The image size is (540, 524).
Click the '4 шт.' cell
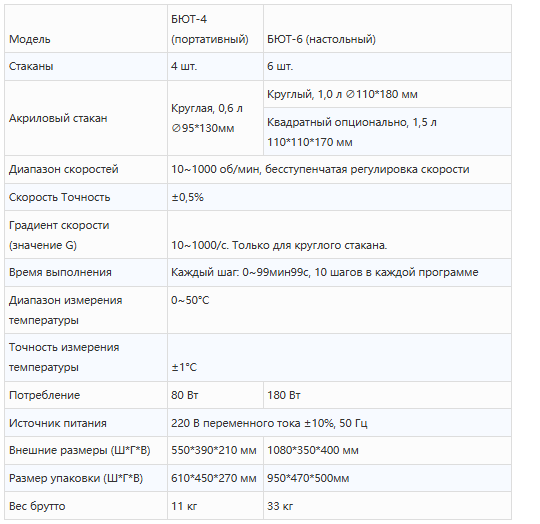pyautogui.click(x=215, y=66)
